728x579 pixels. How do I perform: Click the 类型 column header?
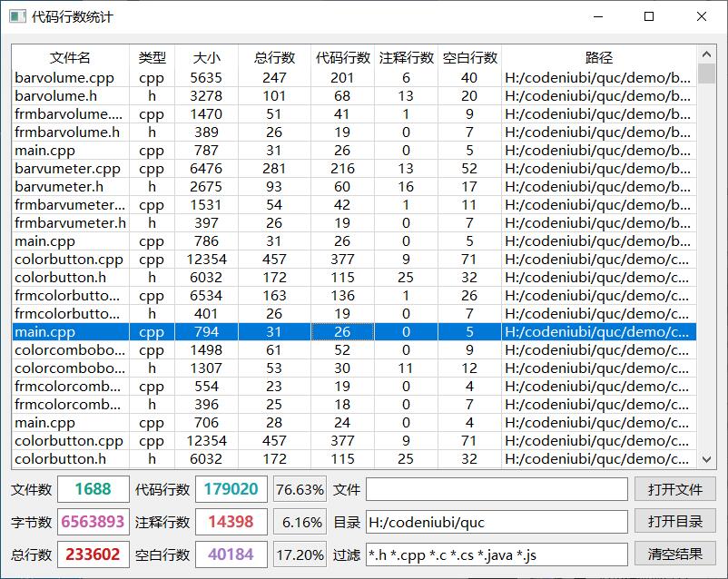[152, 57]
